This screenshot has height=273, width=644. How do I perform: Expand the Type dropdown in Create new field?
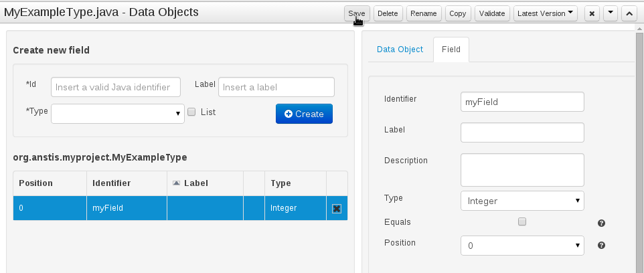pos(118,114)
